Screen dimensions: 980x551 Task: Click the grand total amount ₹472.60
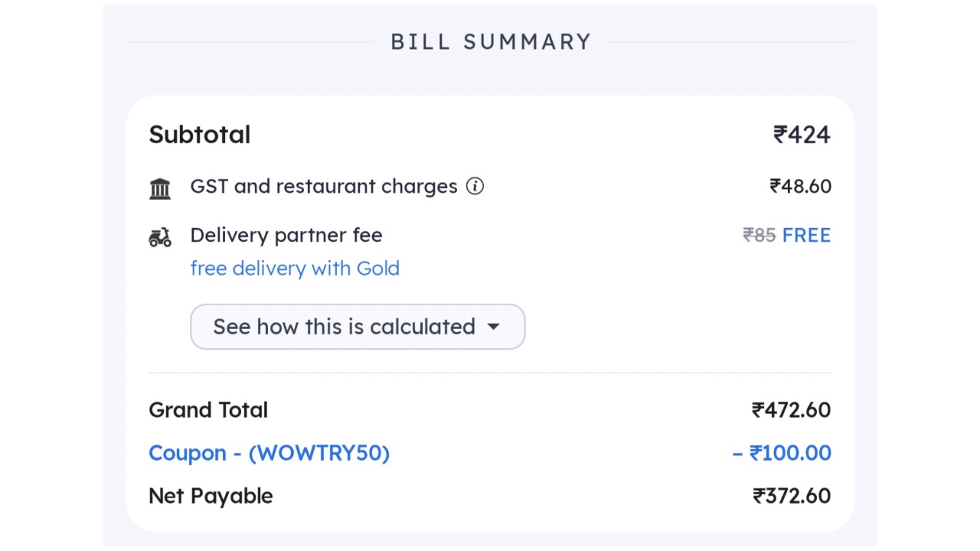click(x=791, y=410)
